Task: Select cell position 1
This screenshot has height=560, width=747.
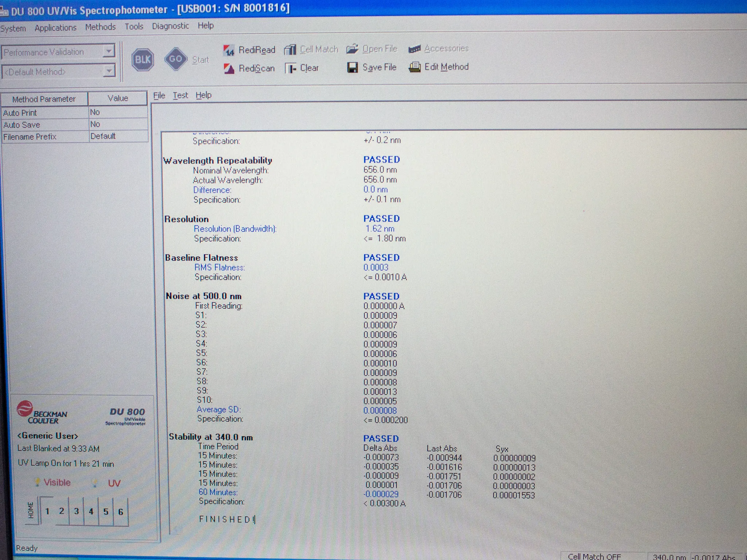Action: click(47, 511)
